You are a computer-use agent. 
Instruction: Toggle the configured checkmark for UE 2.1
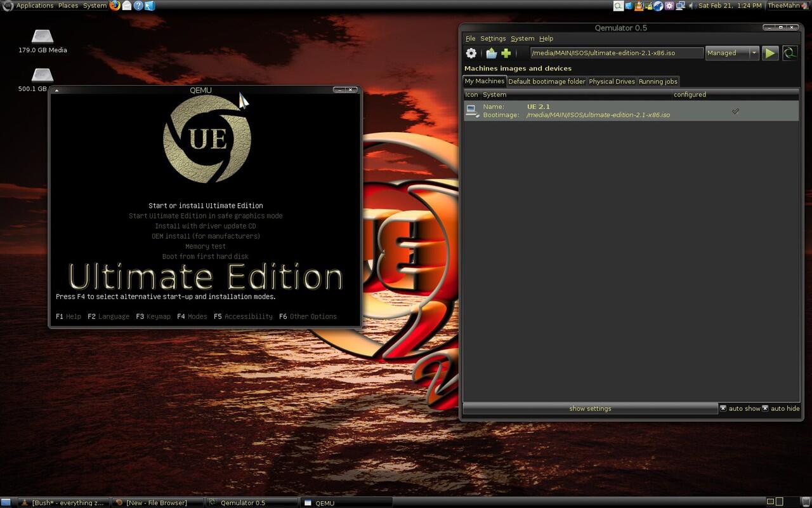coord(735,111)
